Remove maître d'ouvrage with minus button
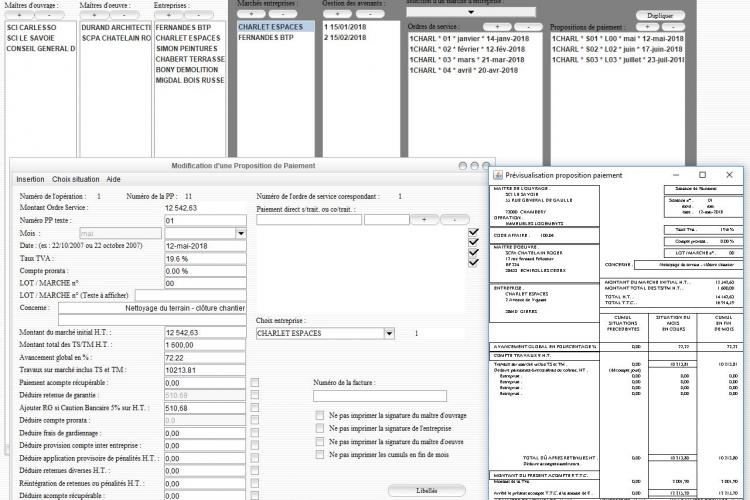This screenshot has height=500, width=750. tap(49, 15)
